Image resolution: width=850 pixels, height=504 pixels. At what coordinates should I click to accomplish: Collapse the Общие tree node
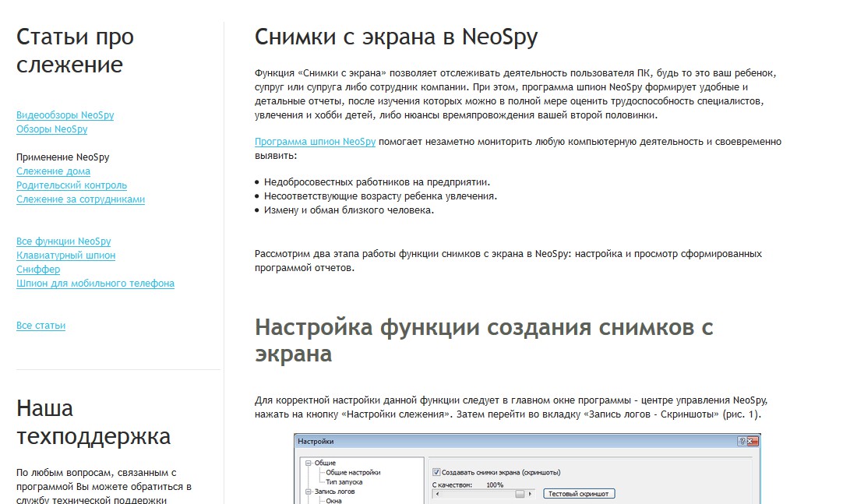[309, 463]
